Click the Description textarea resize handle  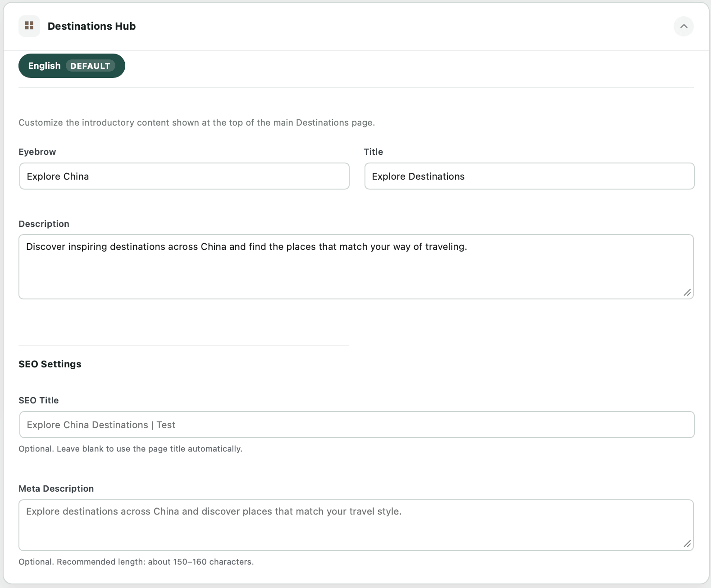click(x=687, y=293)
